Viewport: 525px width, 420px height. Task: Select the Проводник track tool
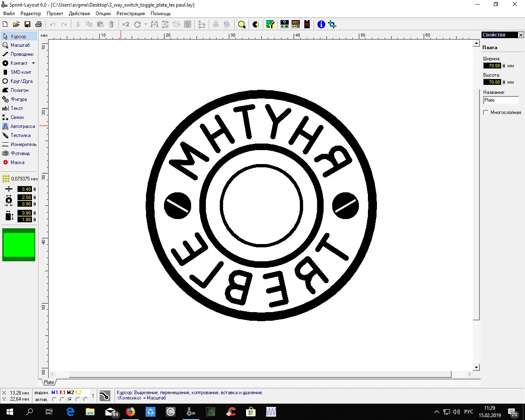19,54
